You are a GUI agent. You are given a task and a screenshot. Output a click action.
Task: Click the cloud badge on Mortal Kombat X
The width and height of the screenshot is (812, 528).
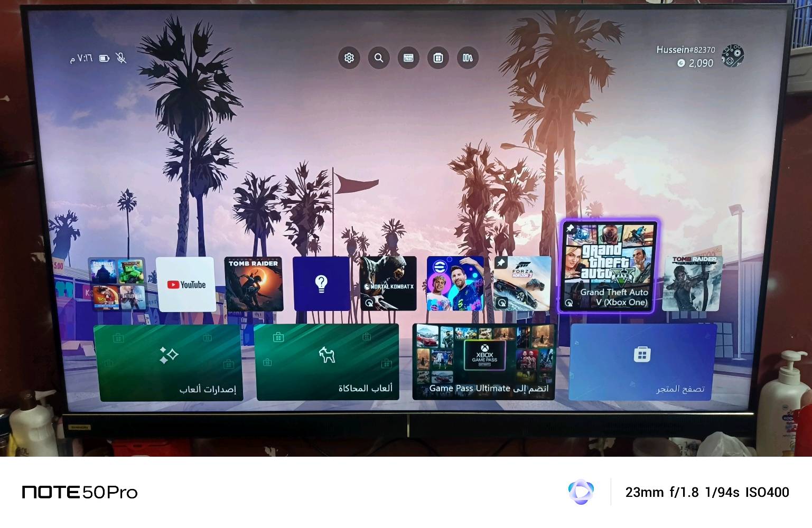click(369, 303)
